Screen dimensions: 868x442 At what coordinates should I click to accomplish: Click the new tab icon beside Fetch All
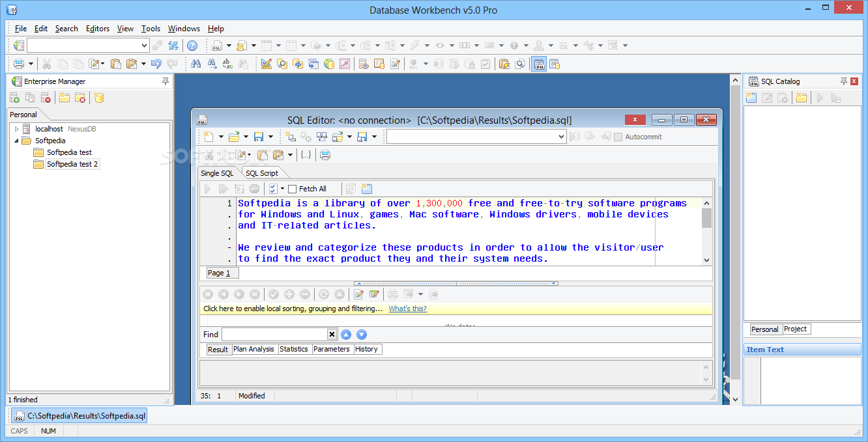click(x=366, y=189)
